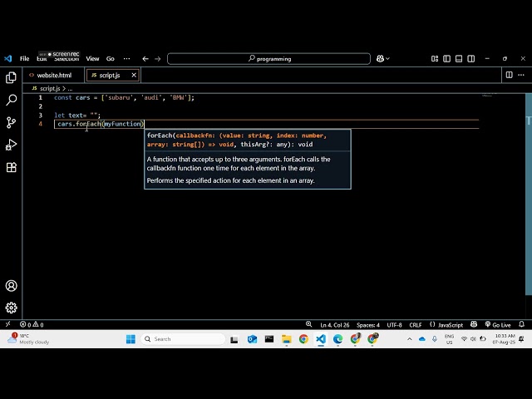Open the Explorer view in activity bar
The height and width of the screenshot is (399, 532).
(11, 77)
